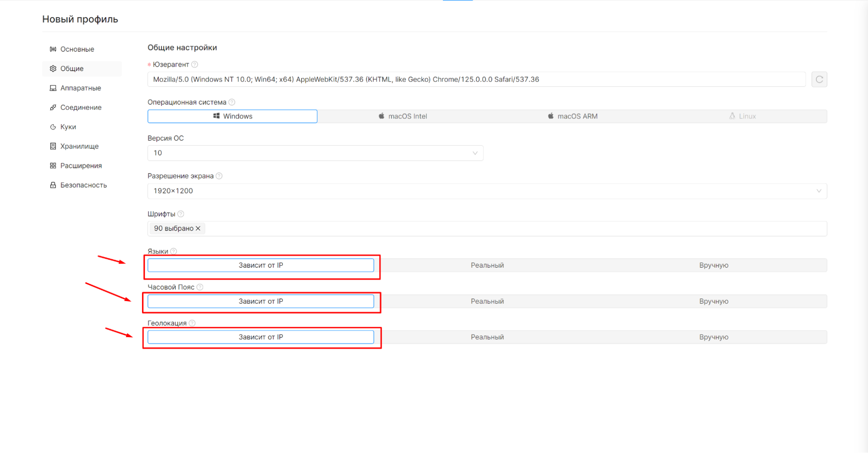Select macOS Intel operating system
Screen dimensions: 868x453
402,116
